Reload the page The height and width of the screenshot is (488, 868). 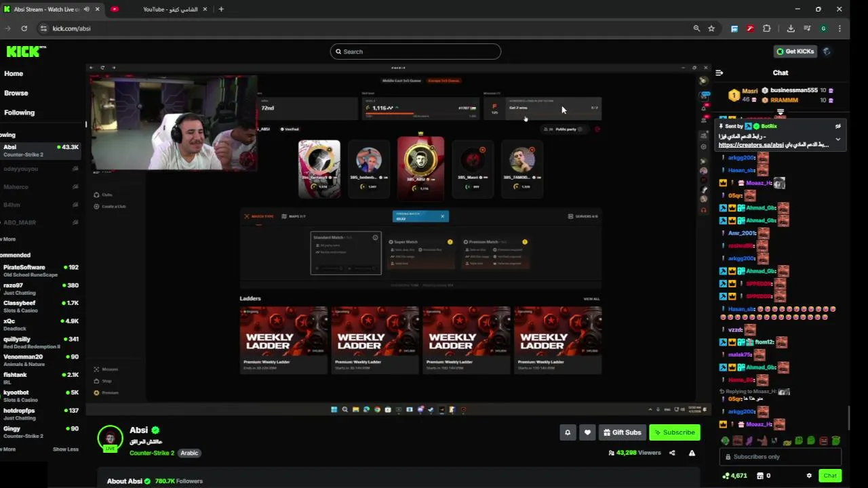point(24,28)
